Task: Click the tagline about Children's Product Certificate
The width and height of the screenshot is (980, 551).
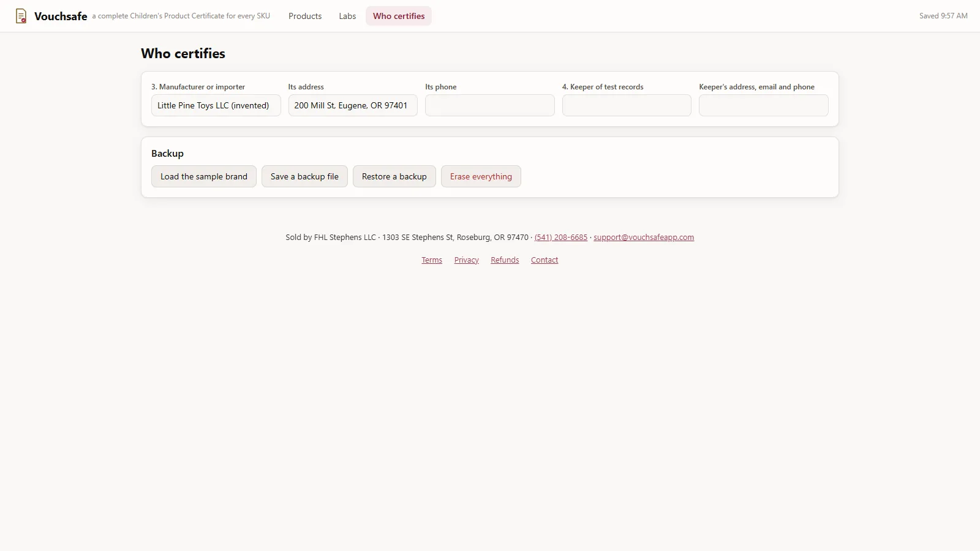Action: 181,16
